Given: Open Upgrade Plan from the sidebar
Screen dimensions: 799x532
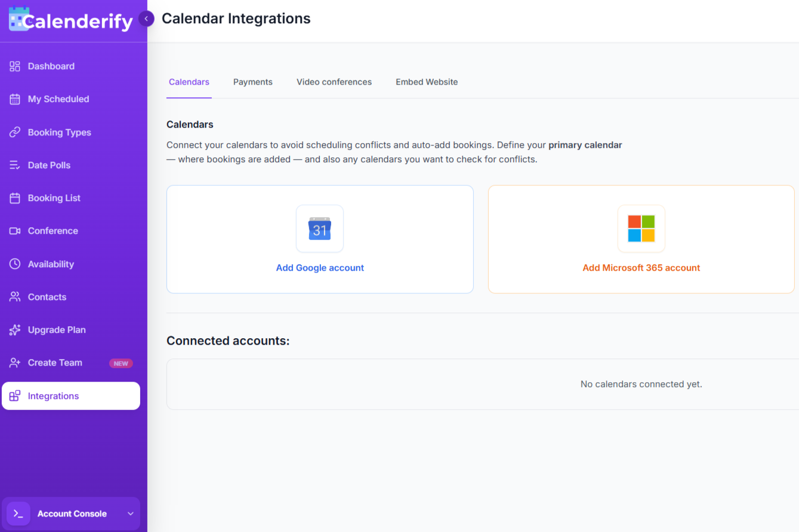Looking at the screenshot, I should [57, 329].
